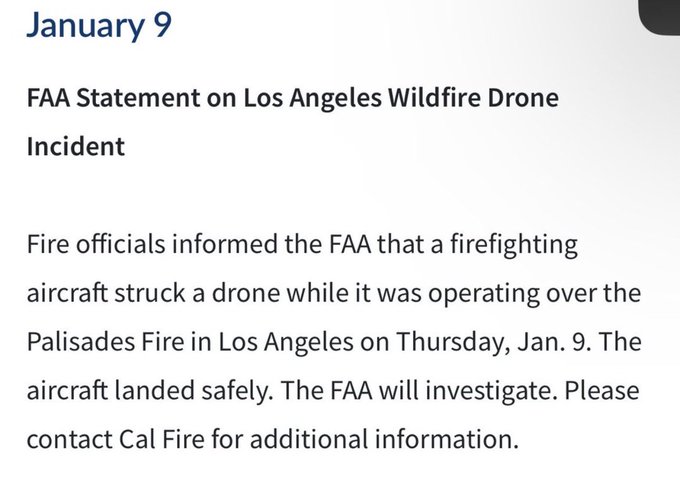Click the word "contact" beginning the last line
680x499 pixels.
pos(69,439)
